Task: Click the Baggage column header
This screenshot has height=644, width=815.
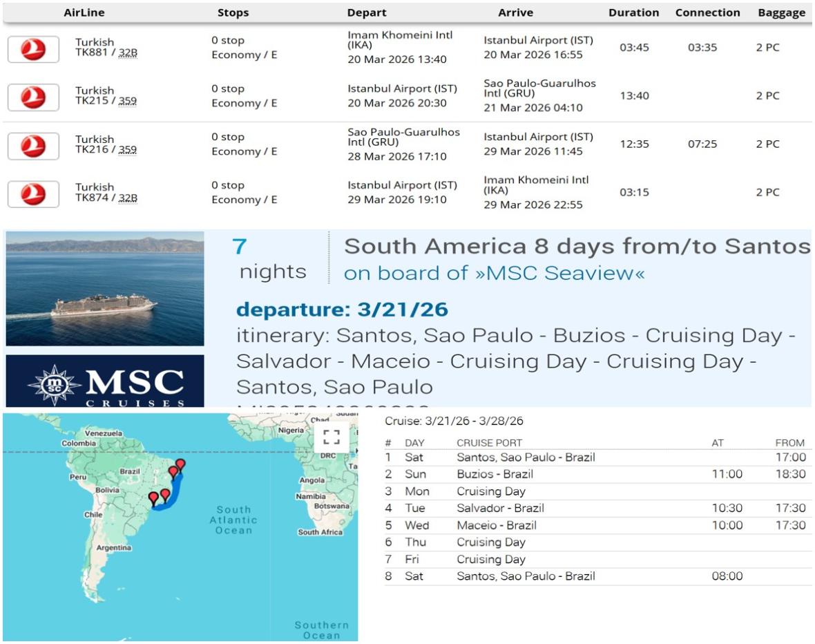Action: coord(781,12)
